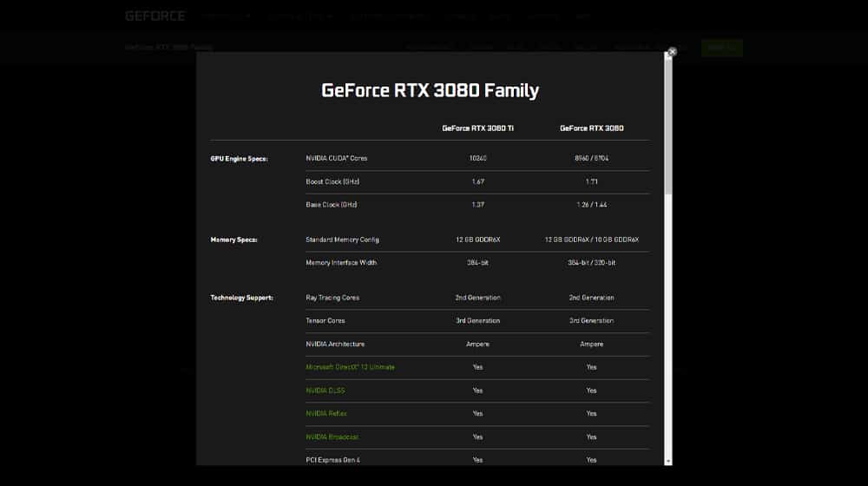Open the Microsoft DirectX 12 Ultimate link

[351, 367]
